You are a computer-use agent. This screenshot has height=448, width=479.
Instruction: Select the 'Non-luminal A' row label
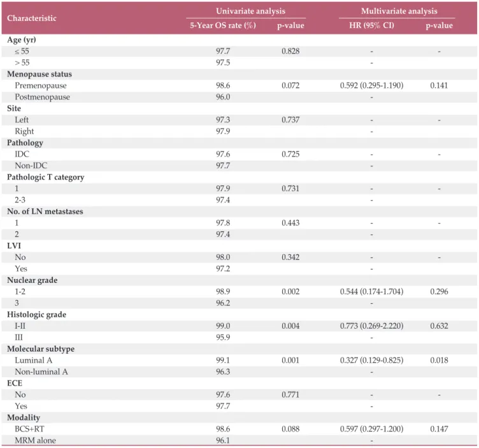(41, 372)
